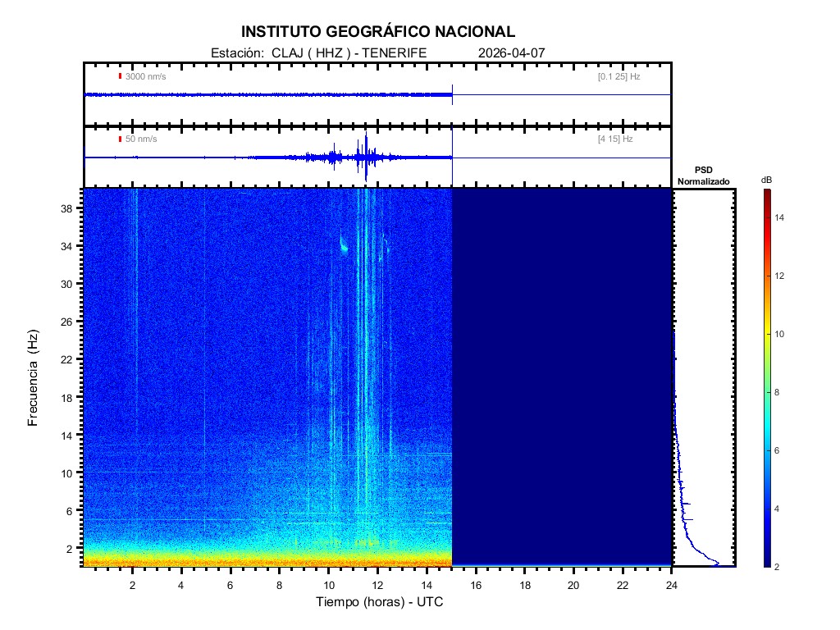This screenshot has width=840, height=630.
Task: Click the 20 tick on the time axis
Action: point(573,585)
